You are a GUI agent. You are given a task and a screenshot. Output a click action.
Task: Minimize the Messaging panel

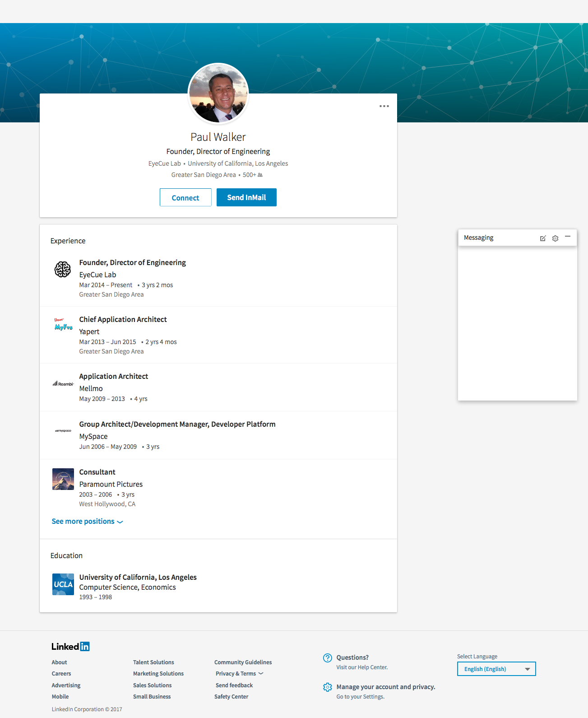(568, 237)
